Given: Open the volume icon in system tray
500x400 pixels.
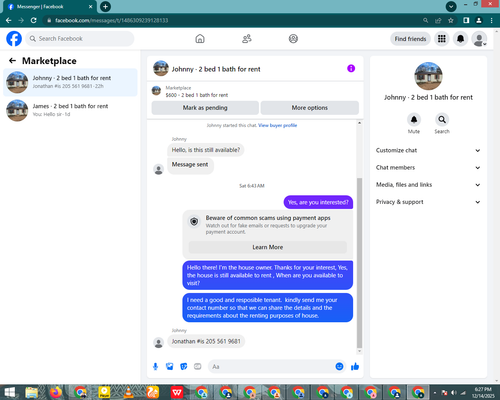Looking at the screenshot, I should point(454,393).
